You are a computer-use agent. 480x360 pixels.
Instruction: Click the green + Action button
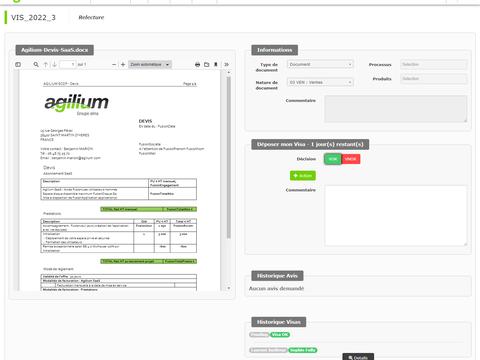303,176
